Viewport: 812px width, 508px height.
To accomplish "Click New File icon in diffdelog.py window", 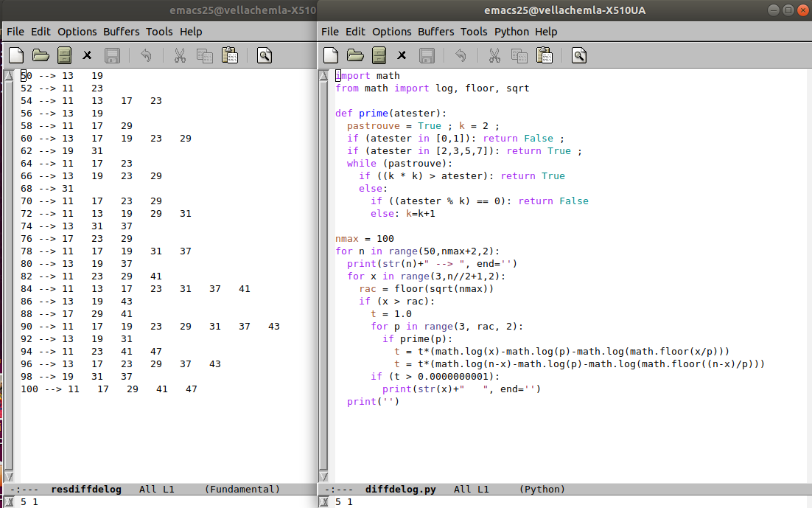I will pyautogui.click(x=332, y=55).
